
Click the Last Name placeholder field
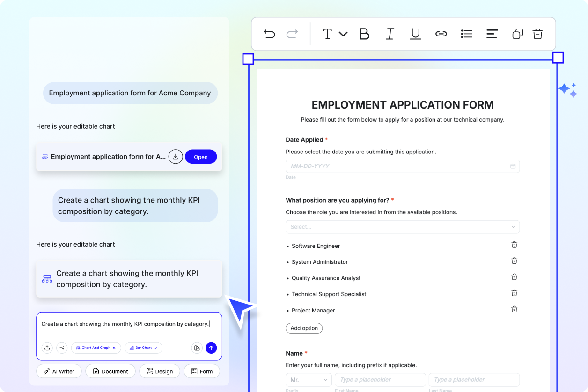point(474,380)
